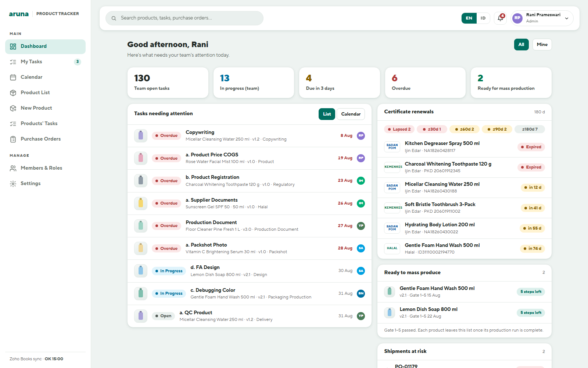The width and height of the screenshot is (588, 368).
Task: Filter certificates by Lapsed 2
Action: 399,129
